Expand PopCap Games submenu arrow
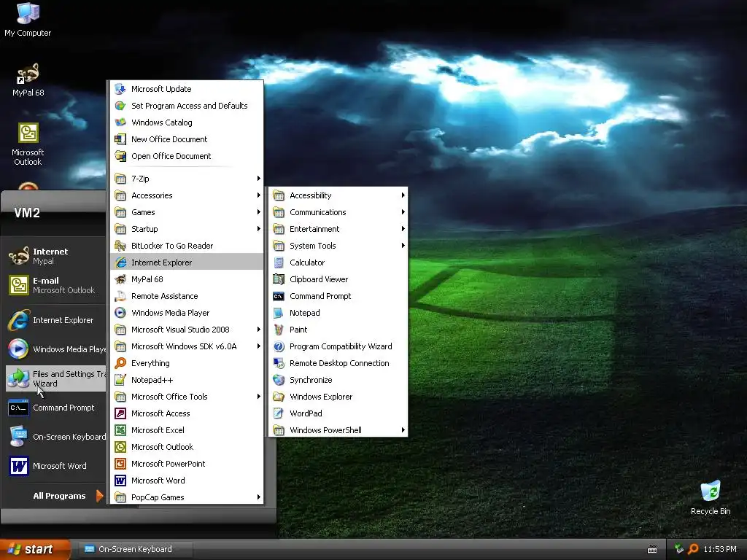This screenshot has height=560, width=747. 259,497
